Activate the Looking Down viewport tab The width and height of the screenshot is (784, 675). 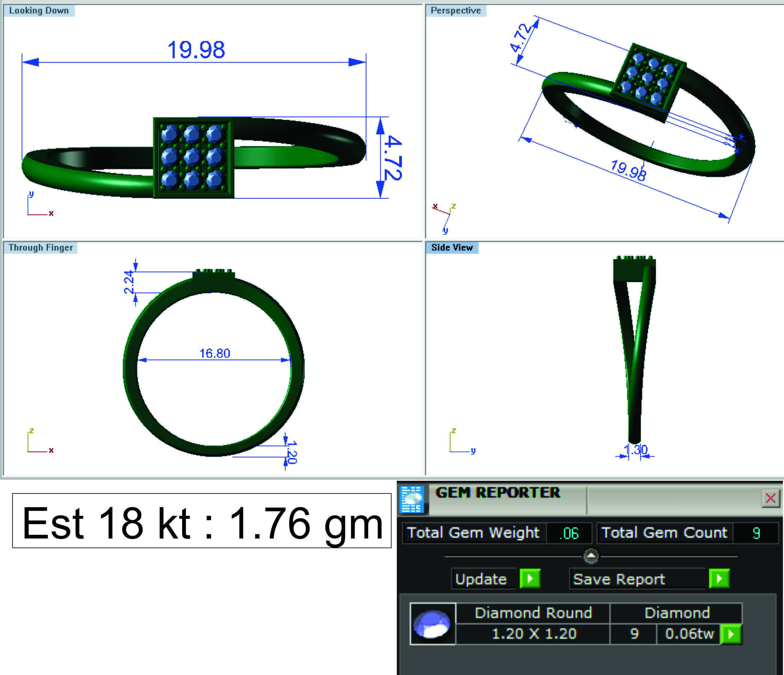click(39, 11)
